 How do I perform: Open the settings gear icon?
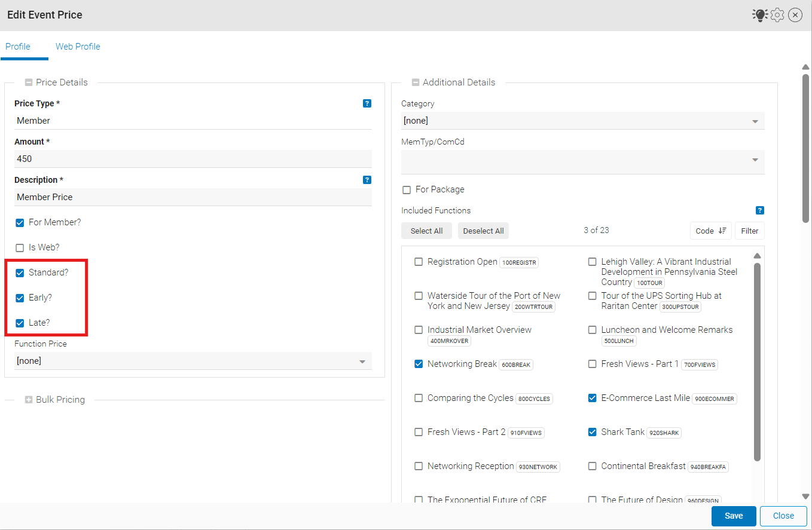coord(777,15)
